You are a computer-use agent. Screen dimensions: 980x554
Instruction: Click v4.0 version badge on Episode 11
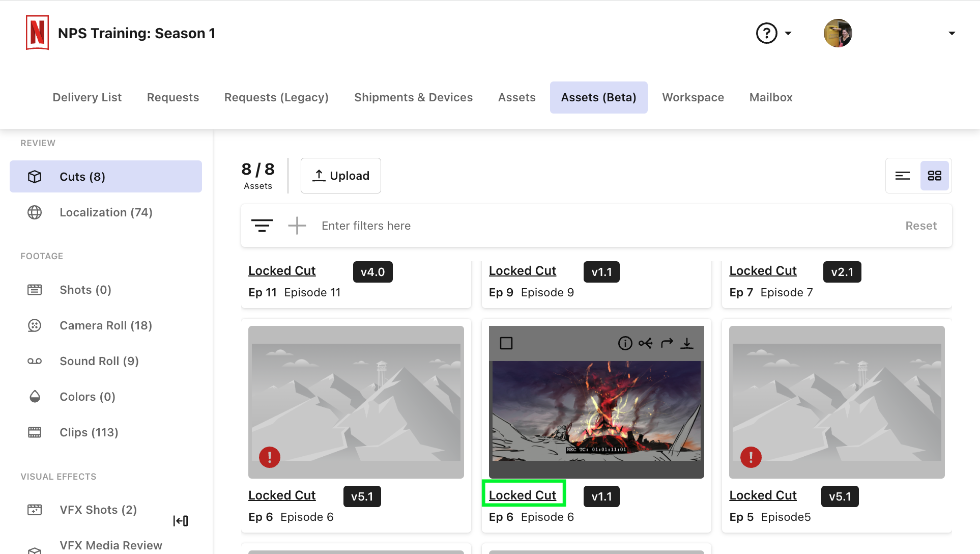[372, 272]
